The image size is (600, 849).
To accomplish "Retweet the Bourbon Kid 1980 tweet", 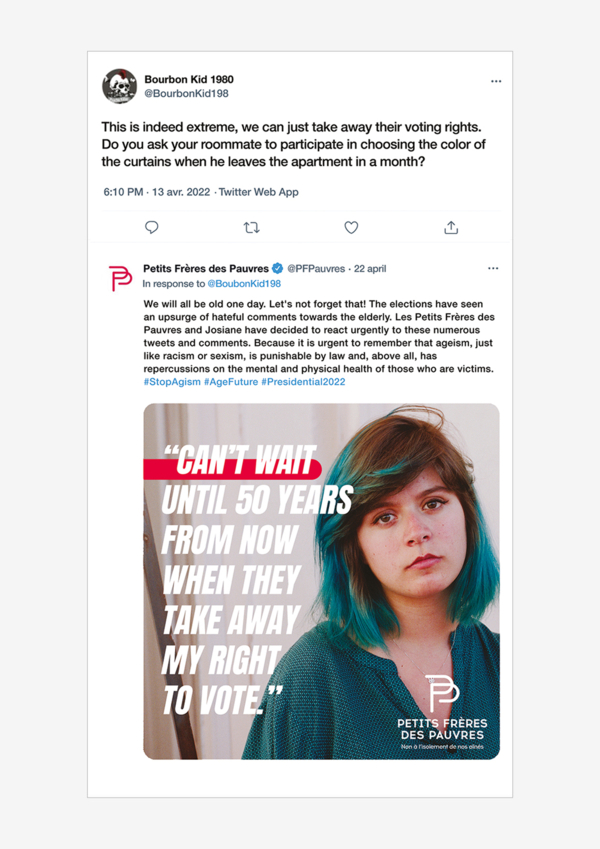I will coord(251,228).
